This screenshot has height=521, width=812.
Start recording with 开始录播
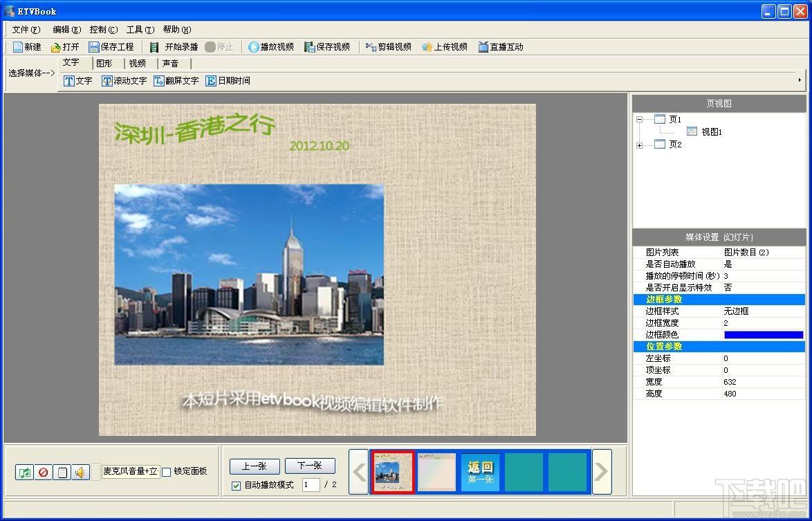tap(174, 47)
